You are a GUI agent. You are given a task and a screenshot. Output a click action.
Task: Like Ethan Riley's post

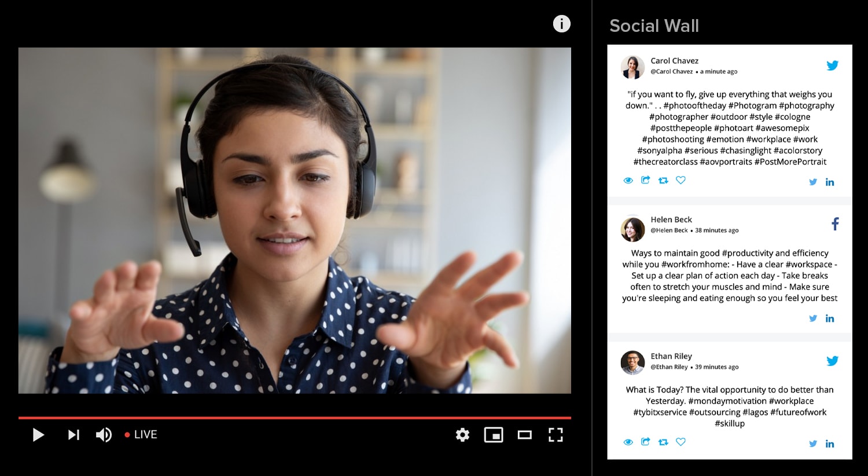(681, 442)
